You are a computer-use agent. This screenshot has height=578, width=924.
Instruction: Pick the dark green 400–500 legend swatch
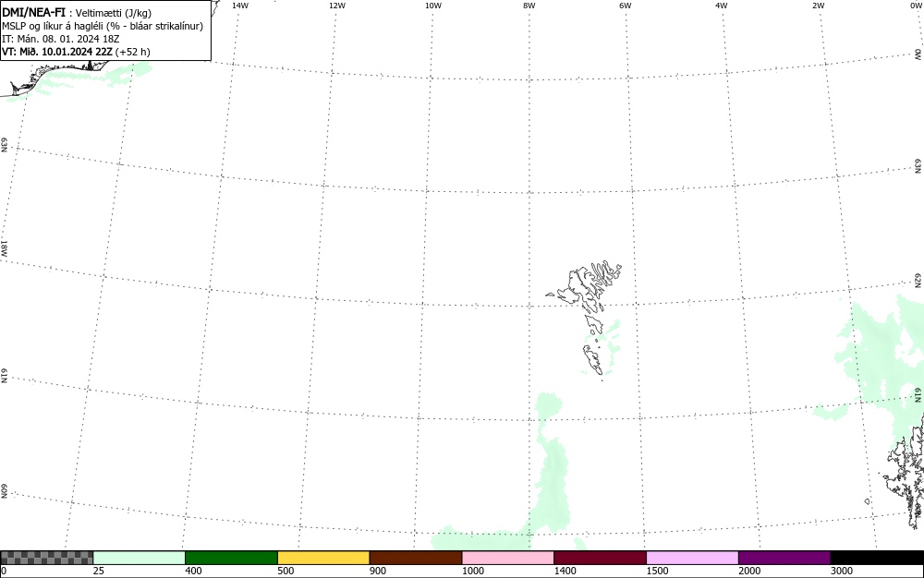(231, 558)
